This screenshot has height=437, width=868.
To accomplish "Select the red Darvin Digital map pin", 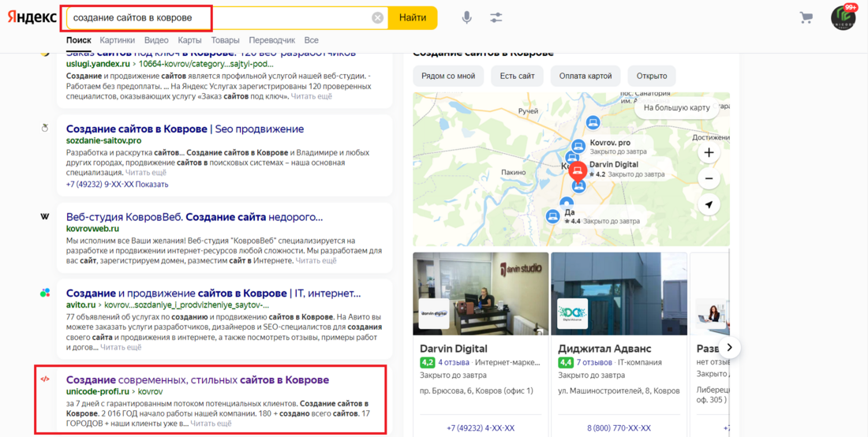I will (577, 171).
